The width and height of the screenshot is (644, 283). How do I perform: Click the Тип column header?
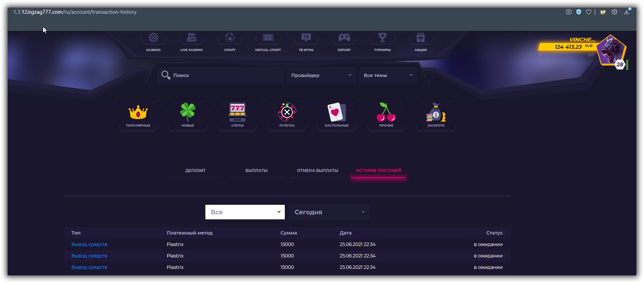tap(76, 233)
